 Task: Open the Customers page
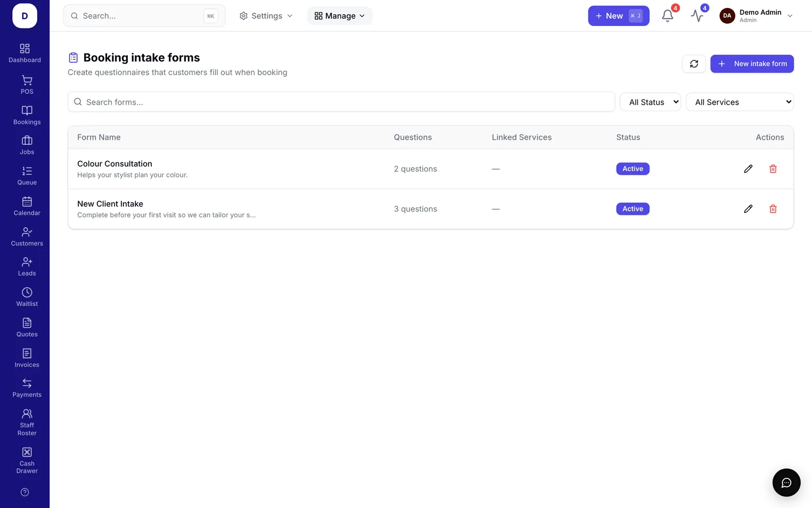click(27, 237)
